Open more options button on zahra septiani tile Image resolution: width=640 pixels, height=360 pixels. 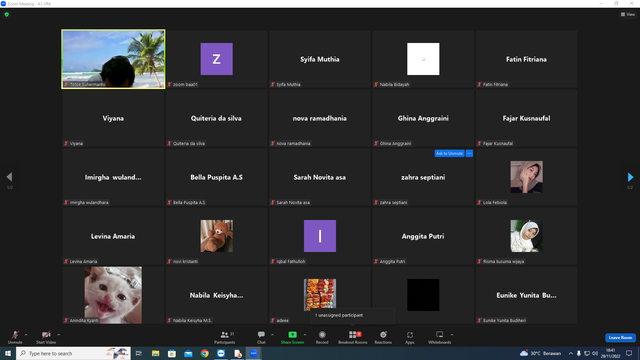click(x=469, y=153)
